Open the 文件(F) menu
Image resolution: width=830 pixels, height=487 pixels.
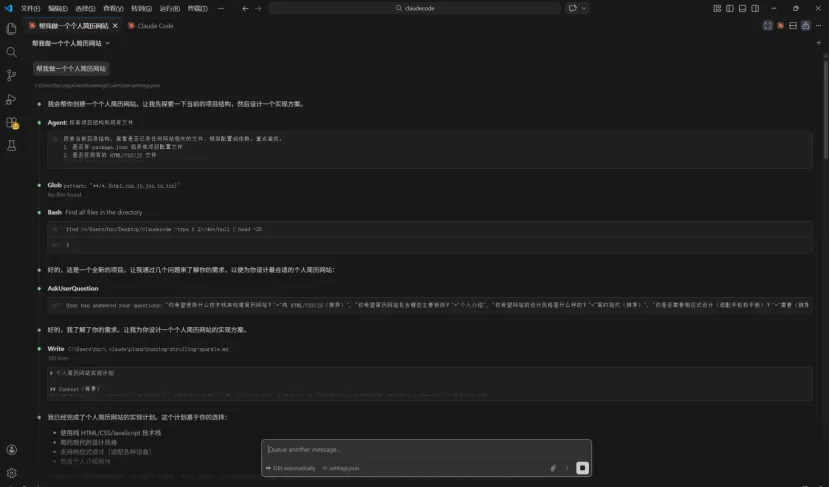(x=30, y=8)
